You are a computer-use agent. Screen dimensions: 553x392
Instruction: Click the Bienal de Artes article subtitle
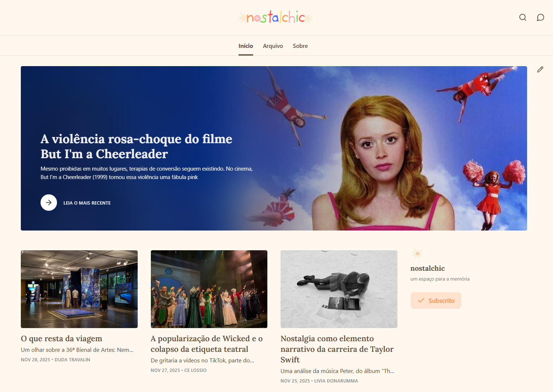click(77, 350)
